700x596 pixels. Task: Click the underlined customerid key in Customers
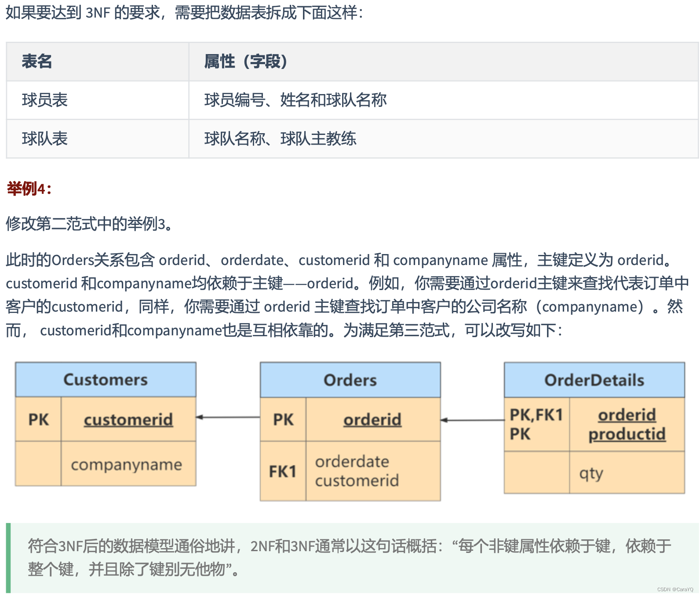pos(128,420)
